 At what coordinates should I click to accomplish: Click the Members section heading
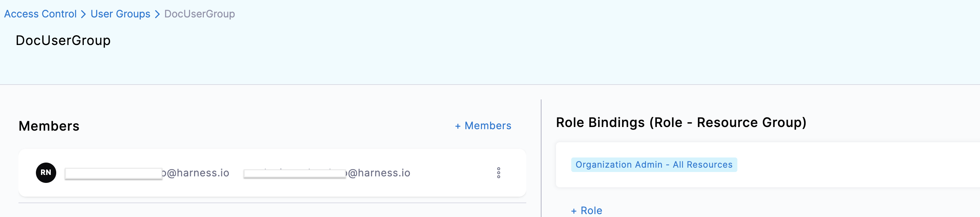[49, 126]
